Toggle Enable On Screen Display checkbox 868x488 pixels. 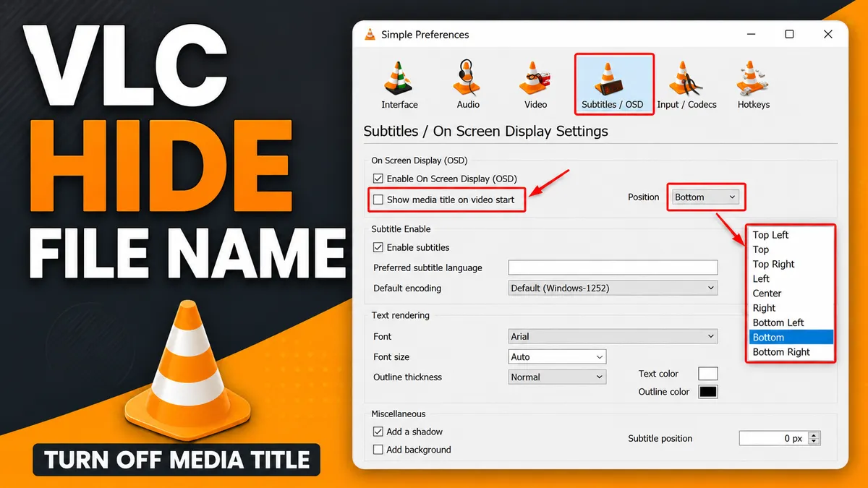pos(378,179)
